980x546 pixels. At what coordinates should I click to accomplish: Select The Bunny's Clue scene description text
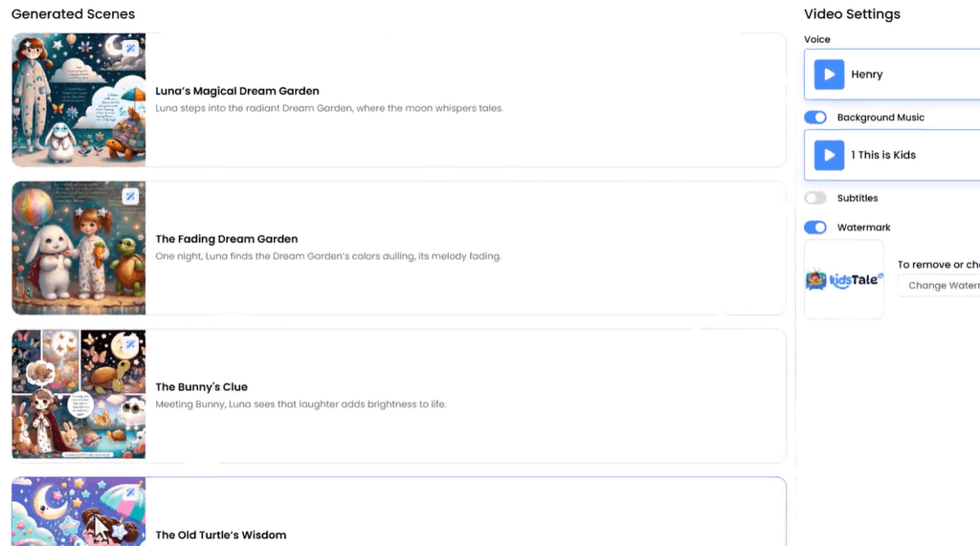pos(301,404)
